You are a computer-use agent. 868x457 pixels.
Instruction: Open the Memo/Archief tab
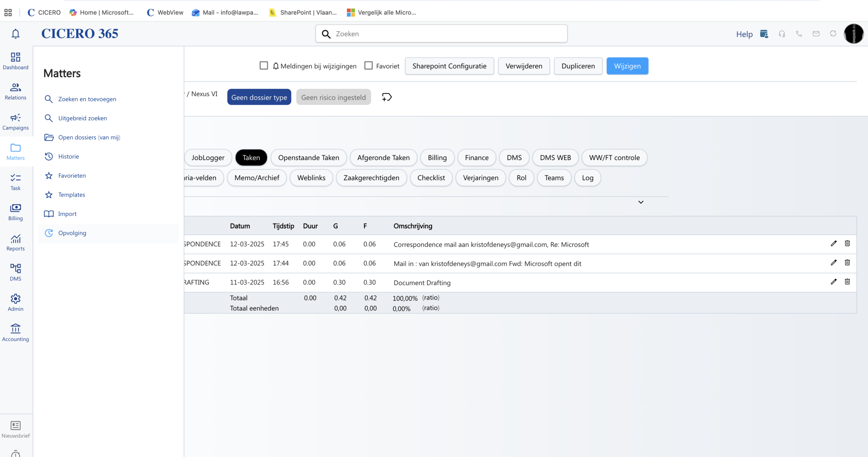(x=257, y=178)
